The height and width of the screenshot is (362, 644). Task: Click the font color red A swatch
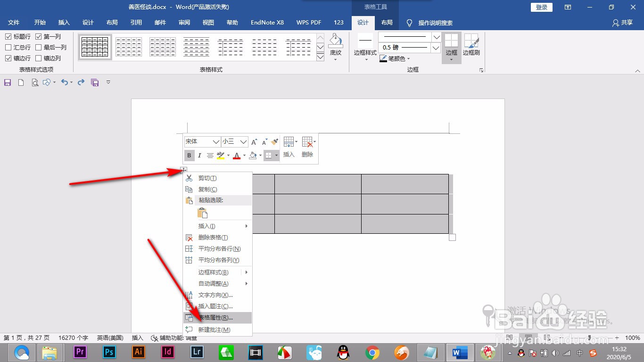coord(237,155)
